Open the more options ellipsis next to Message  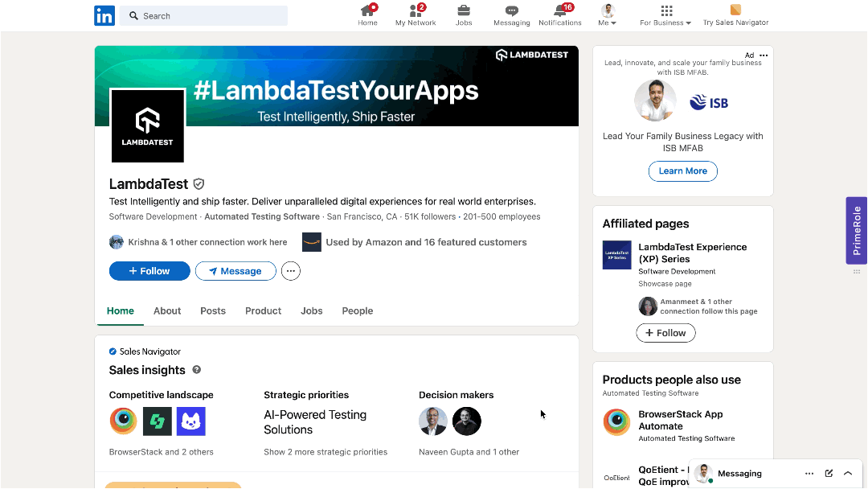pos(291,271)
